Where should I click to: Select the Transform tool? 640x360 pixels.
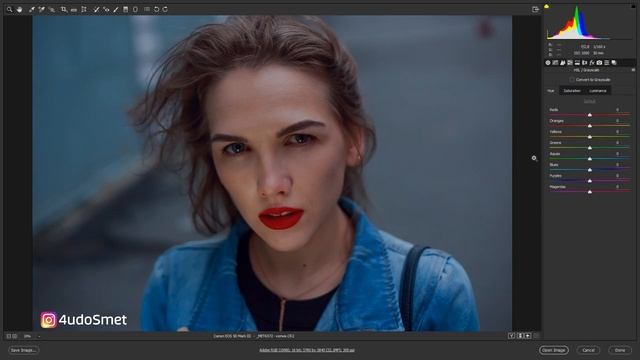point(84,9)
